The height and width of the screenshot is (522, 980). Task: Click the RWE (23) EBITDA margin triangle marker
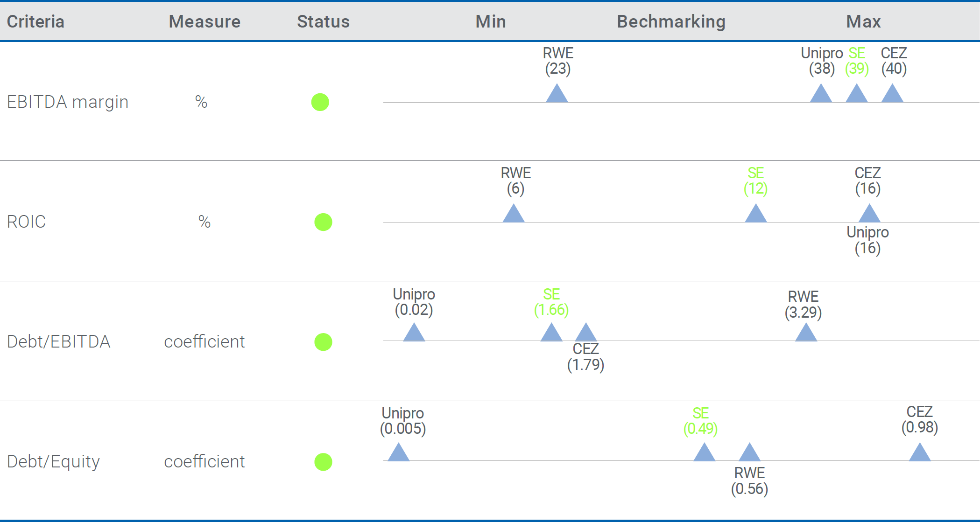(557, 94)
